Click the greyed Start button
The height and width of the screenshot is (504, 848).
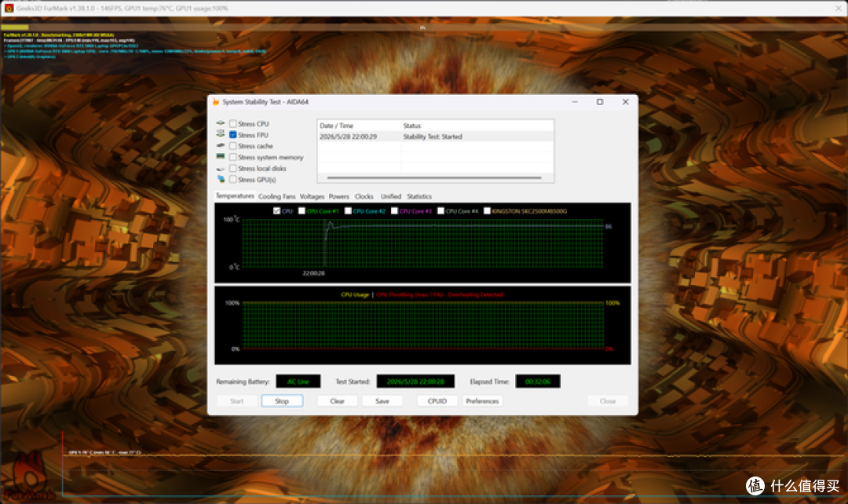click(237, 400)
